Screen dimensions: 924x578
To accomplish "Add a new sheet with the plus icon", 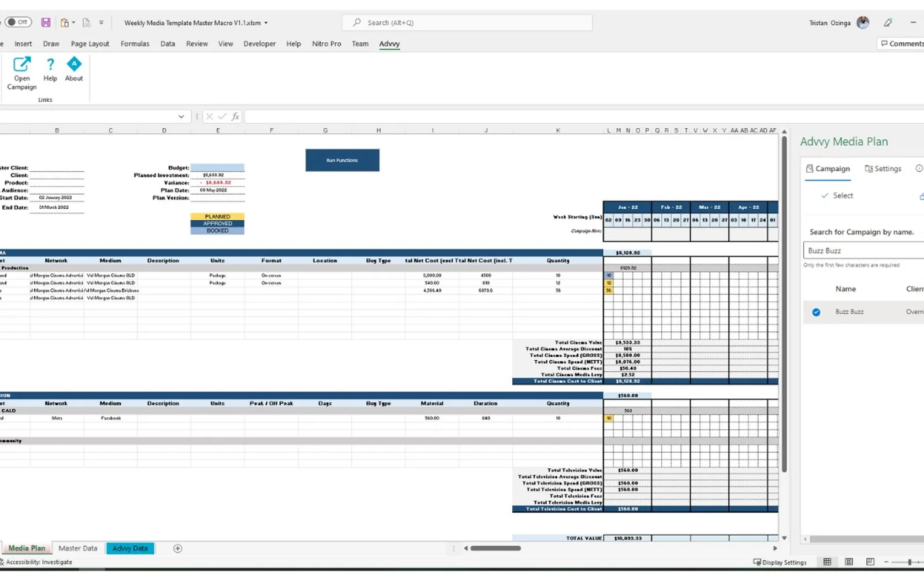I will pyautogui.click(x=178, y=549).
